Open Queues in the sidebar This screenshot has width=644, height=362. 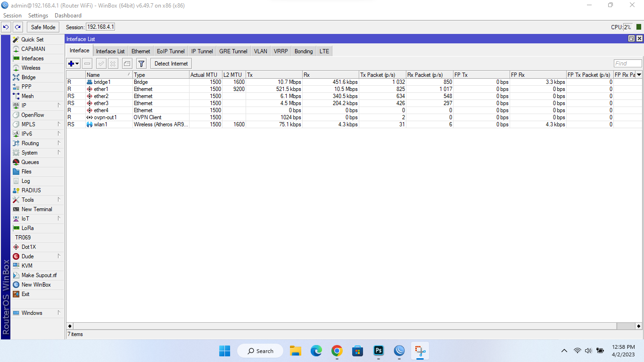38,162
